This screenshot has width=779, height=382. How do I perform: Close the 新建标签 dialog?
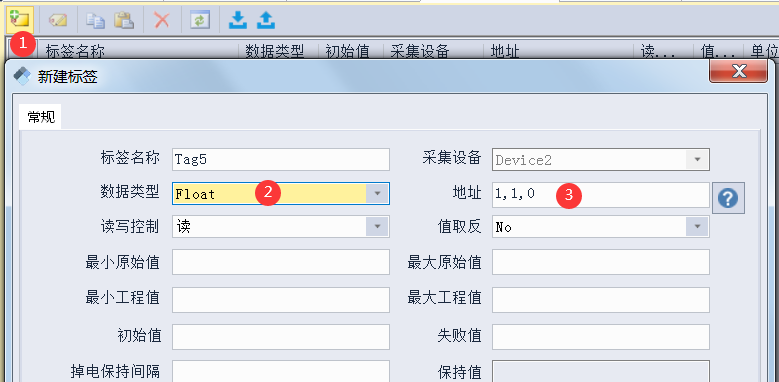pos(738,72)
